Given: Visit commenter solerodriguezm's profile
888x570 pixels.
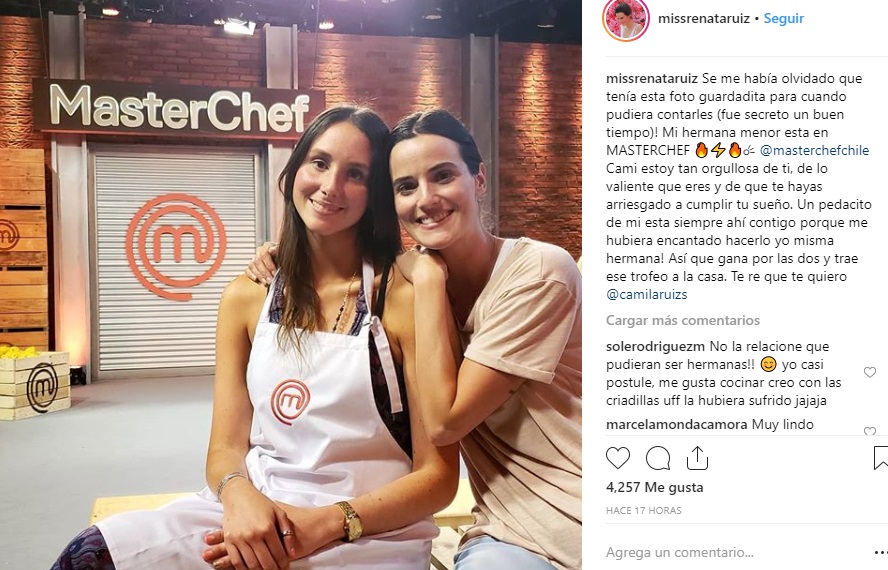Looking at the screenshot, I should (x=655, y=346).
